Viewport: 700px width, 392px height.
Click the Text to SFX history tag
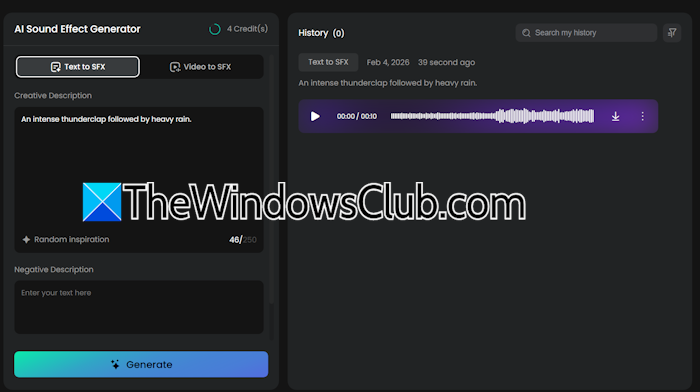[328, 62]
